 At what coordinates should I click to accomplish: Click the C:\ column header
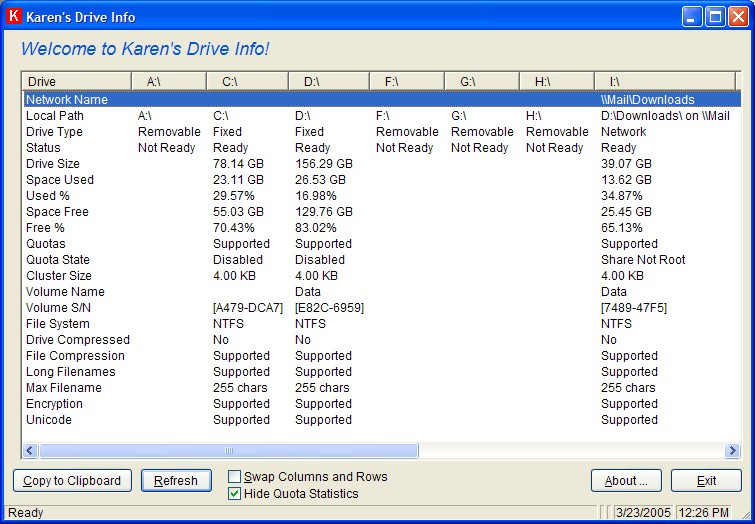tap(247, 81)
